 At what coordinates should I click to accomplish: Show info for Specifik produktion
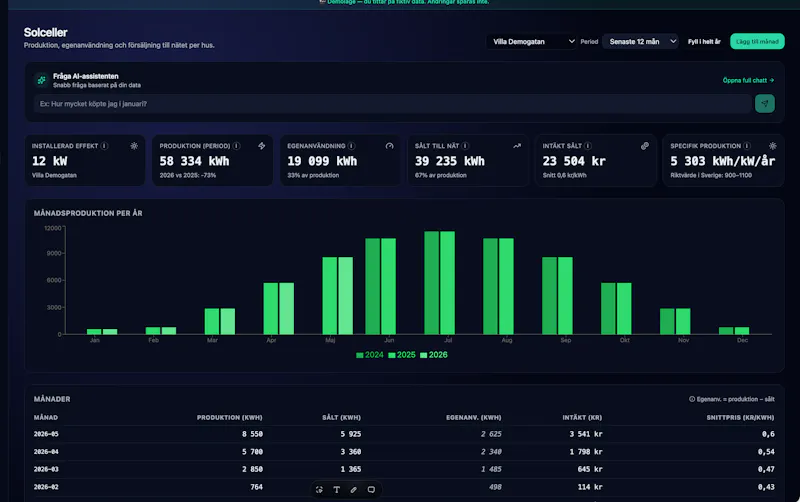747,146
